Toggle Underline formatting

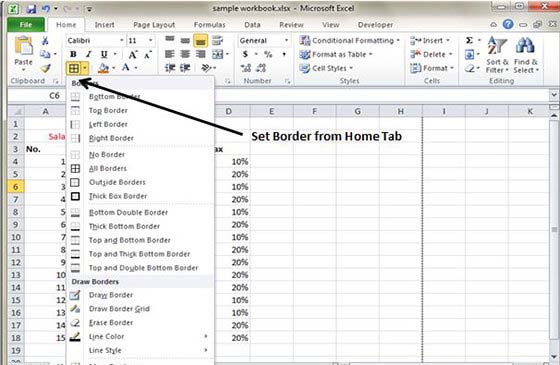pos(104,54)
